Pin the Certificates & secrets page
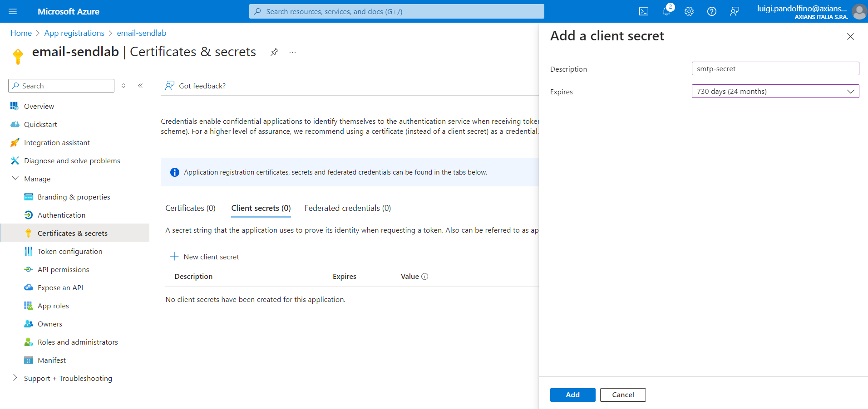Screen dimensions: 868x409 (274, 52)
